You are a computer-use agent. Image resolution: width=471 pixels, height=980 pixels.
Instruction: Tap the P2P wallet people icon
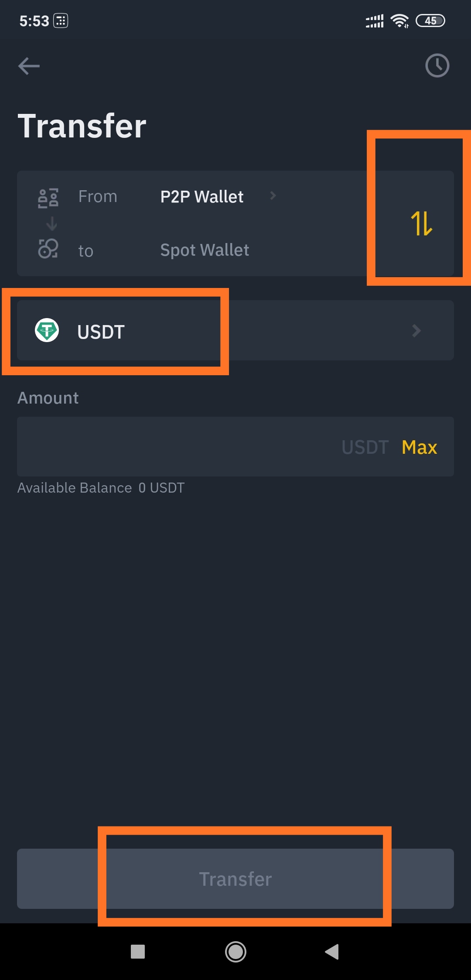(x=48, y=198)
